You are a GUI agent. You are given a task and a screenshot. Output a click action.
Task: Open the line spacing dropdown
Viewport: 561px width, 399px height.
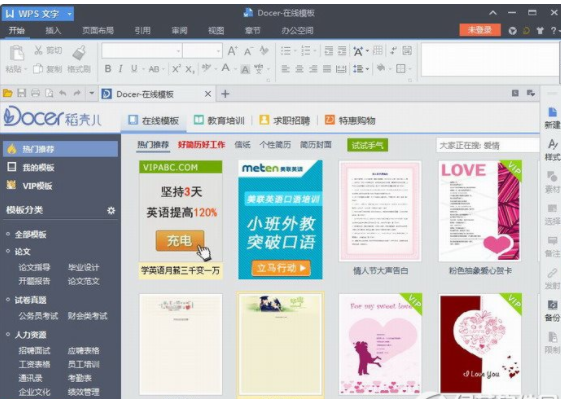click(x=367, y=69)
